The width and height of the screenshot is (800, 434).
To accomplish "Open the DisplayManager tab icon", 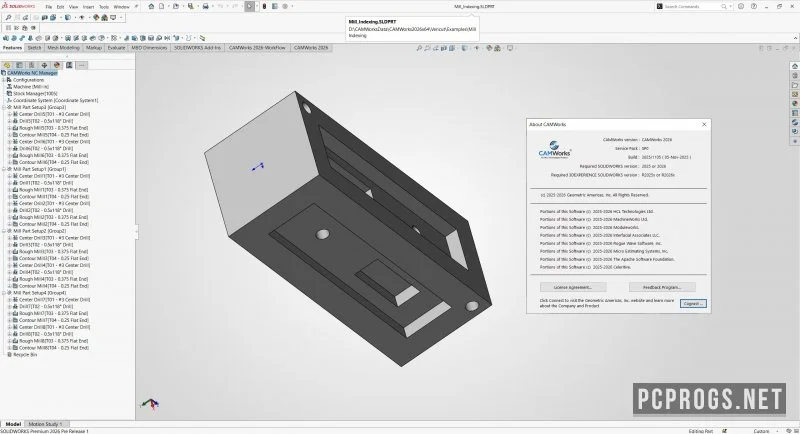I will pos(57,65).
